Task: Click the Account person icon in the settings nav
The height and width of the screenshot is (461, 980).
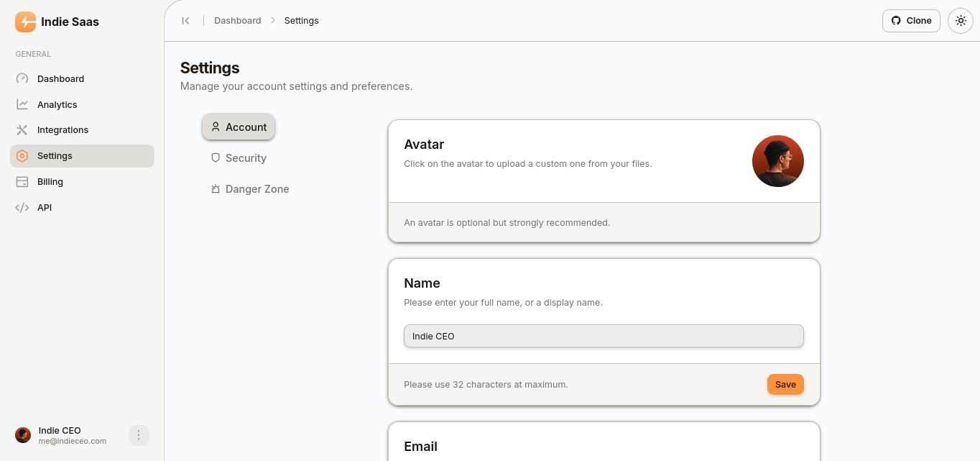Action: click(x=216, y=127)
